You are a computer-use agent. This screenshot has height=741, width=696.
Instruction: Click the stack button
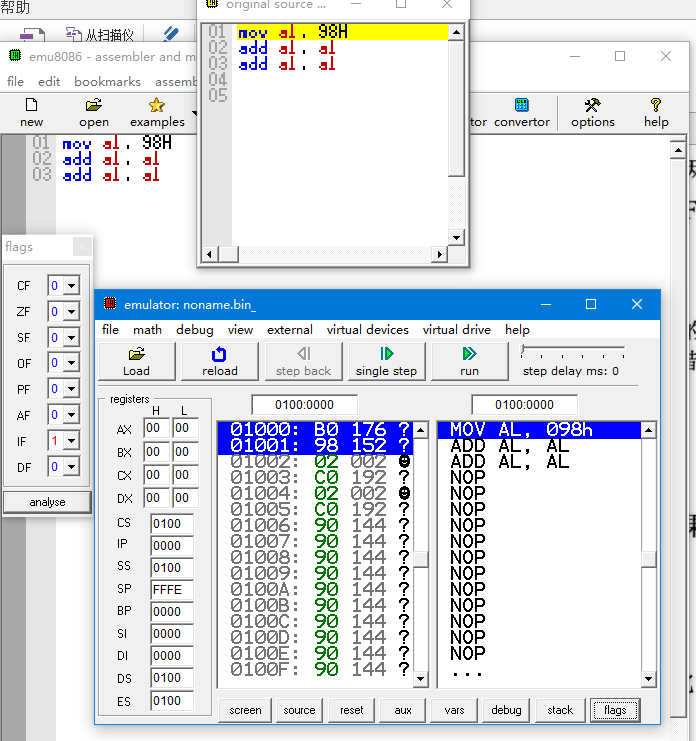pyautogui.click(x=560, y=710)
